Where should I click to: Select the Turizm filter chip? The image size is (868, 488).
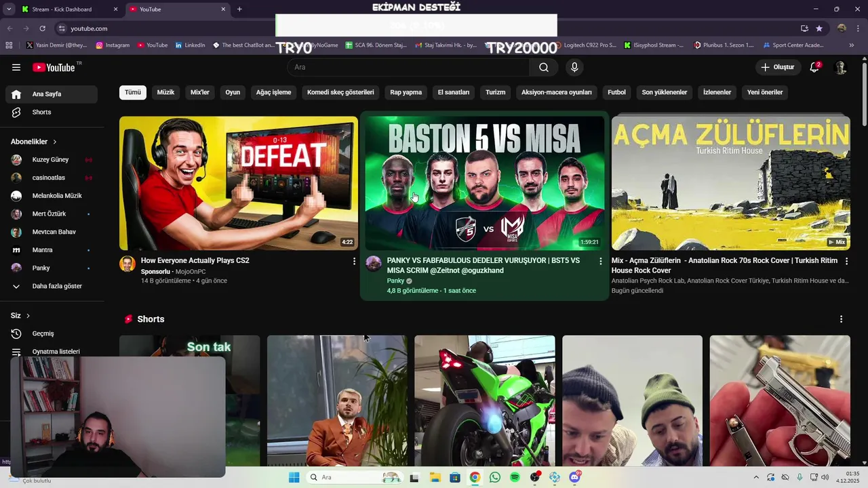pyautogui.click(x=496, y=92)
